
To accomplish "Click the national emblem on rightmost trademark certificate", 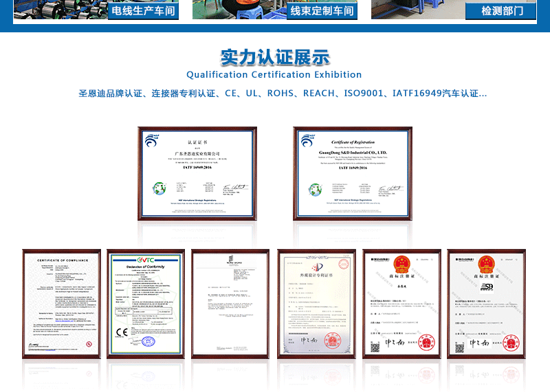I will coord(486,262).
